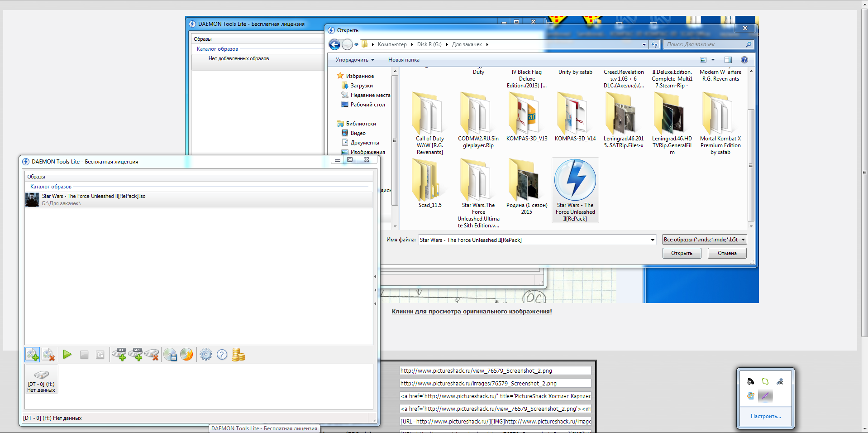The height and width of the screenshot is (433, 868).
Task: Select the Scad_11.5 folder
Action: [x=429, y=183]
